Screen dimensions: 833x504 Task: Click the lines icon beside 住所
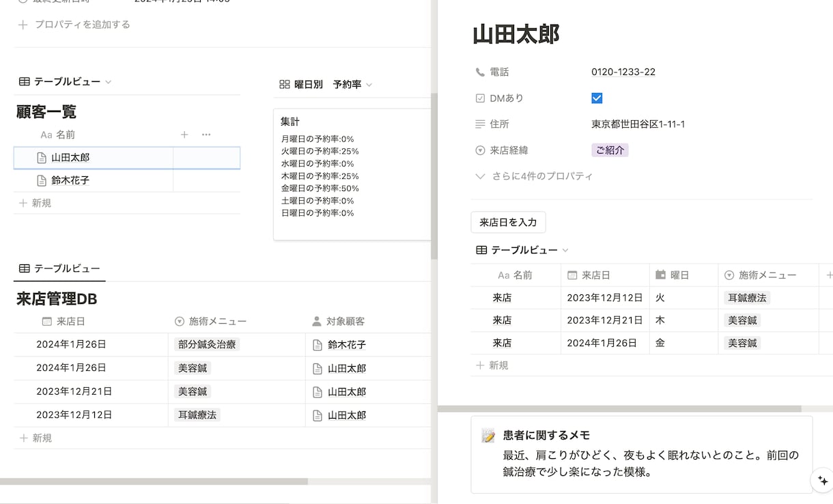tap(479, 124)
